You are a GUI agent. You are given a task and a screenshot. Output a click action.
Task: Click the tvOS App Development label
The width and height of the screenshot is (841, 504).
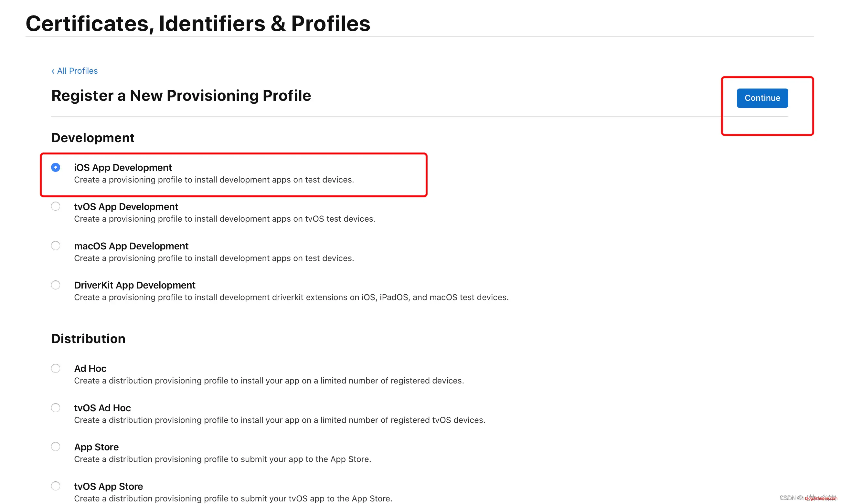point(126,207)
